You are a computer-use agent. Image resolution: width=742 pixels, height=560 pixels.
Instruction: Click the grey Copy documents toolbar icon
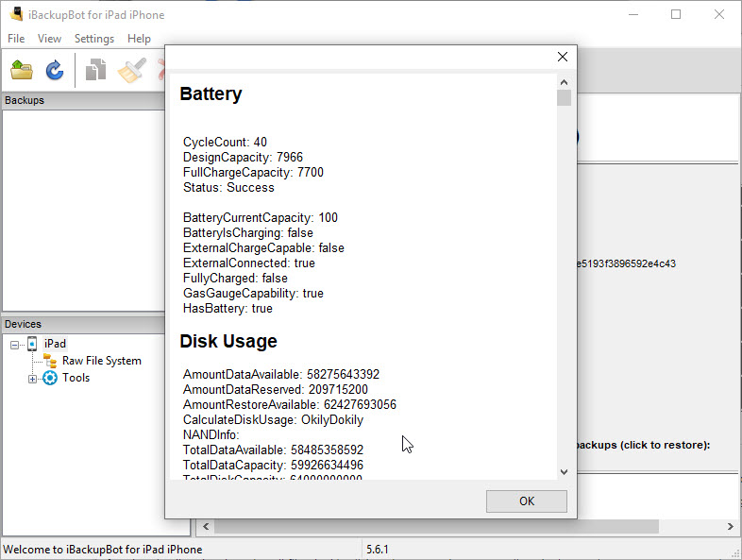95,70
